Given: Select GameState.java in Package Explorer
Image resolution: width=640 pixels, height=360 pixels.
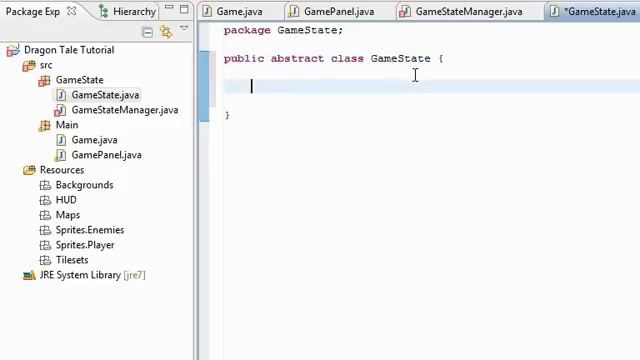Looking at the screenshot, I should coord(105,95).
